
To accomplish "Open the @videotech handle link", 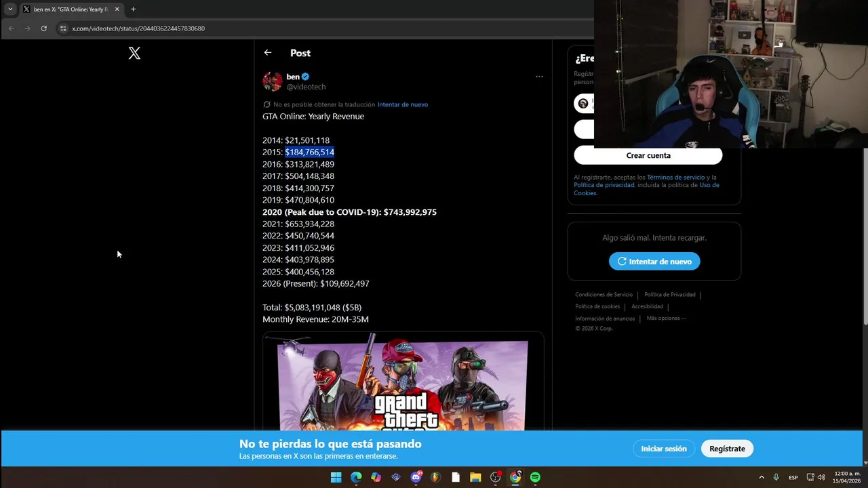I will pos(306,87).
